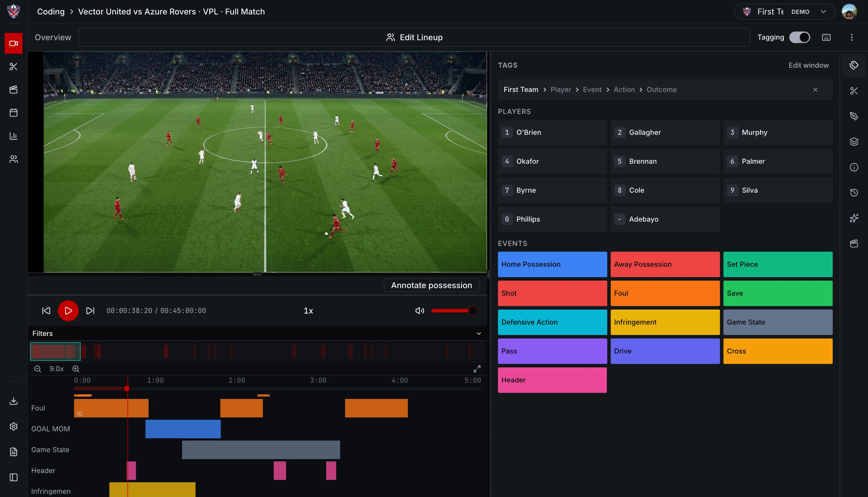The image size is (868, 497).
Task: Open the clapperboard library icon in left sidebar
Action: pyautogui.click(x=14, y=90)
